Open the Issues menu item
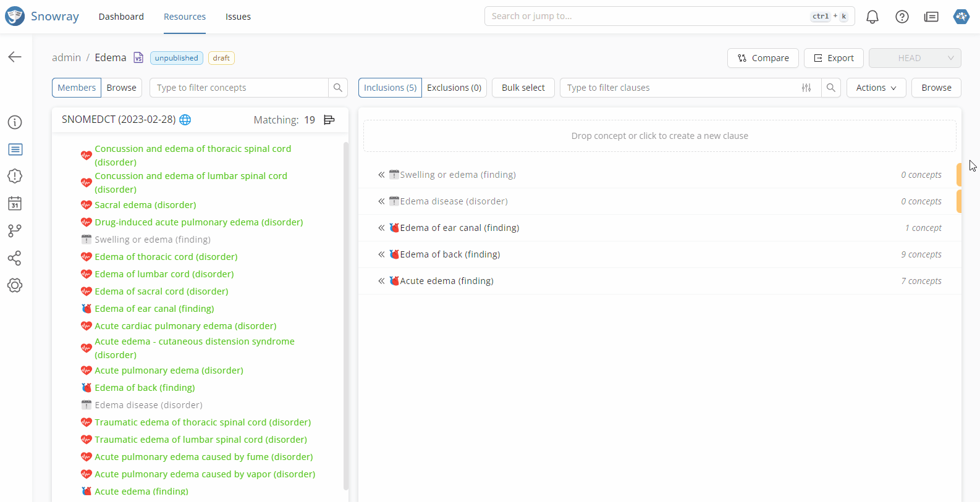 [238, 17]
